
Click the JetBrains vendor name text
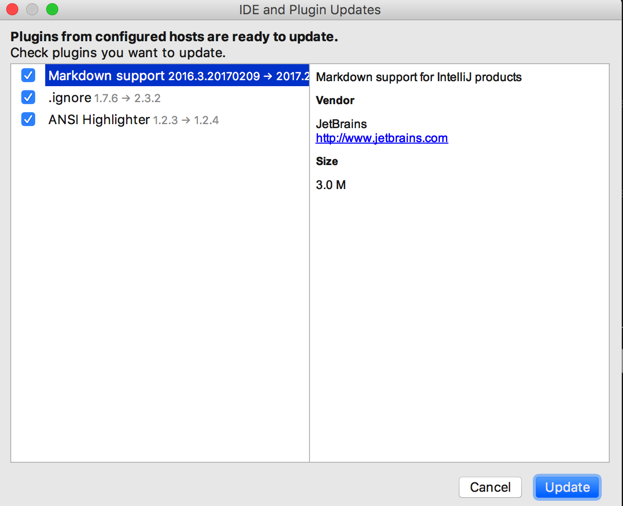341,124
